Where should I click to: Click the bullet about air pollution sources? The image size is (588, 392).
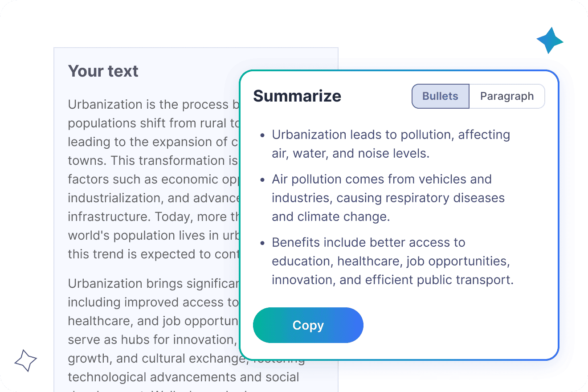pyautogui.click(x=388, y=198)
